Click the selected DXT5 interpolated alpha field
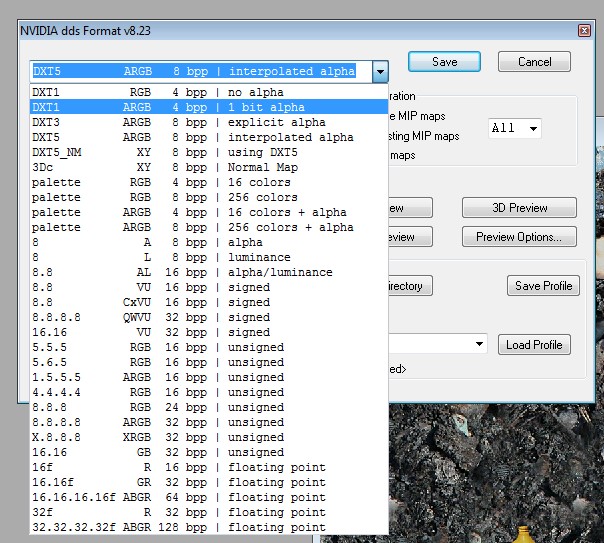Viewport: 604px width, 543px height. (x=201, y=72)
